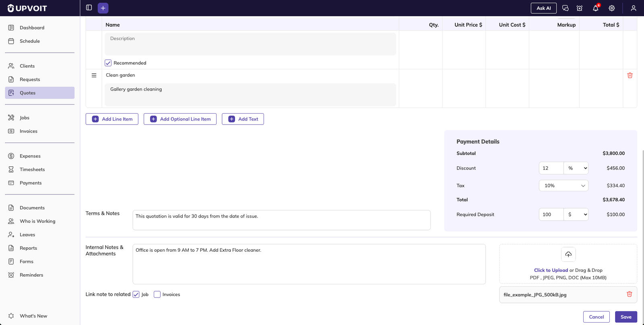Open the settings gear icon
The image size is (644, 325).
pos(611,8)
